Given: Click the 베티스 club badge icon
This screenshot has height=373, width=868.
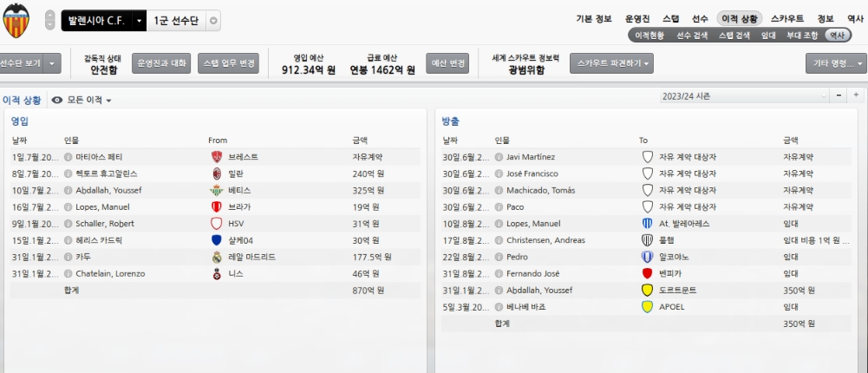Looking at the screenshot, I should coord(217,190).
